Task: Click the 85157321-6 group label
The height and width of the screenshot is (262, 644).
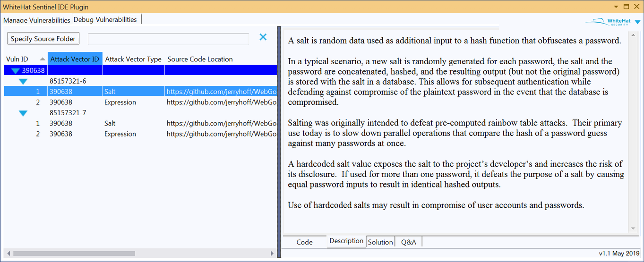Action: (x=68, y=81)
